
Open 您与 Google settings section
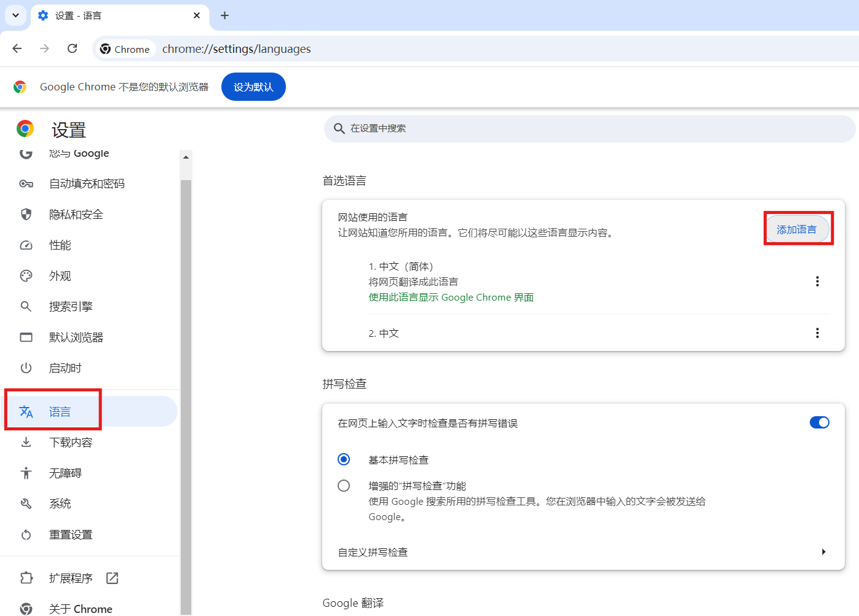pyautogui.click(x=79, y=153)
